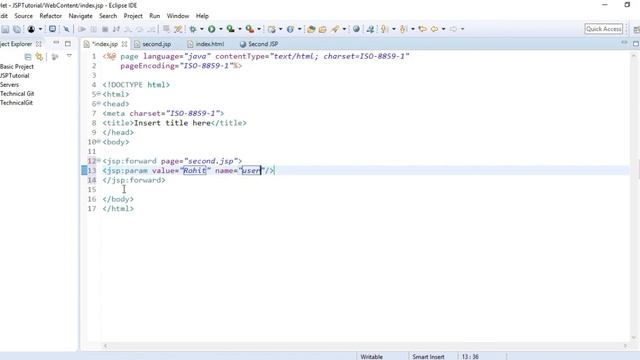
Task: Collapse the head tag fold on line 6
Action: point(98,103)
